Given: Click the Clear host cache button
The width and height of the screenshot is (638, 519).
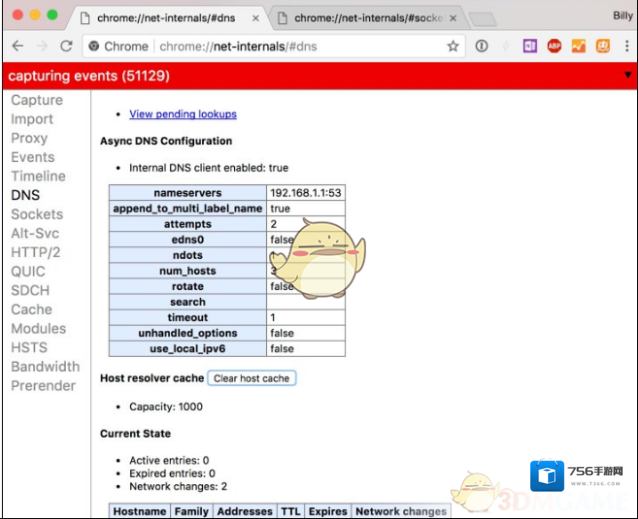Looking at the screenshot, I should coord(252,378).
